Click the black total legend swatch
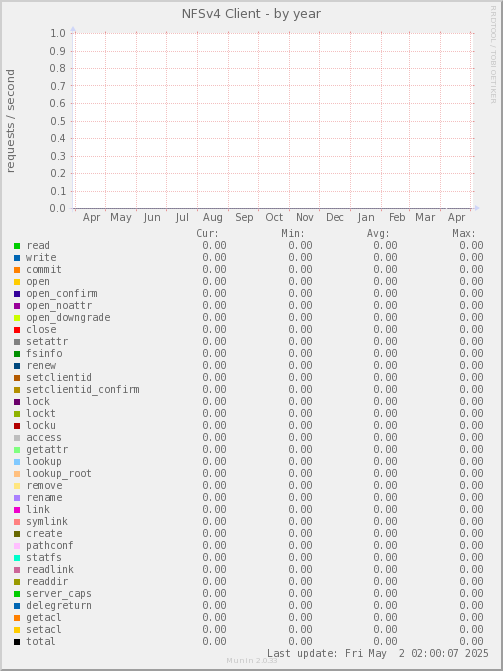Image resolution: width=503 pixels, height=671 pixels. (17, 642)
